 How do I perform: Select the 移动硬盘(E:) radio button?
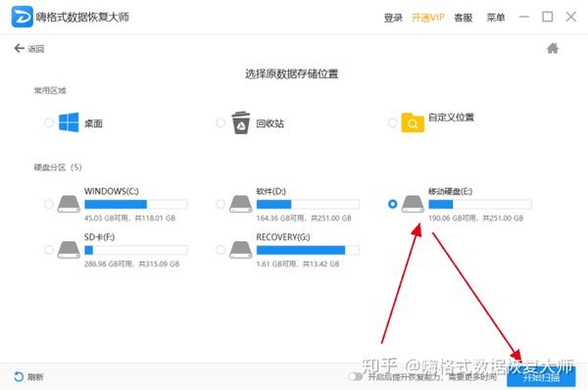point(392,204)
